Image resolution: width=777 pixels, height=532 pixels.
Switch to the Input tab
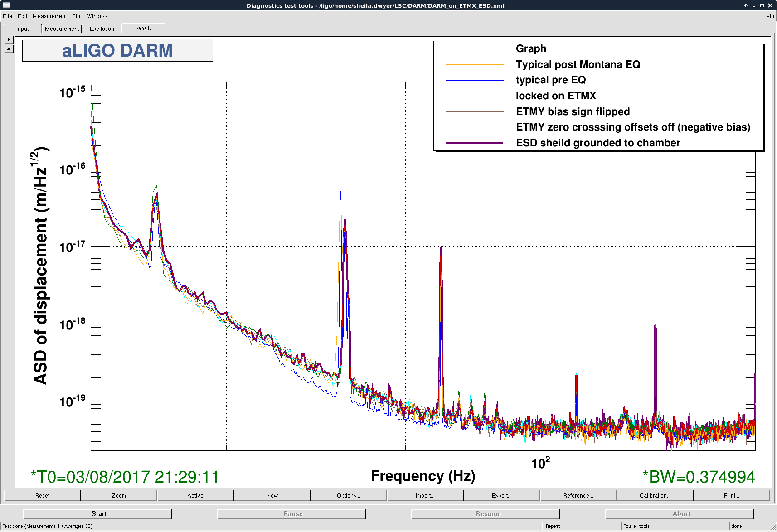click(22, 29)
